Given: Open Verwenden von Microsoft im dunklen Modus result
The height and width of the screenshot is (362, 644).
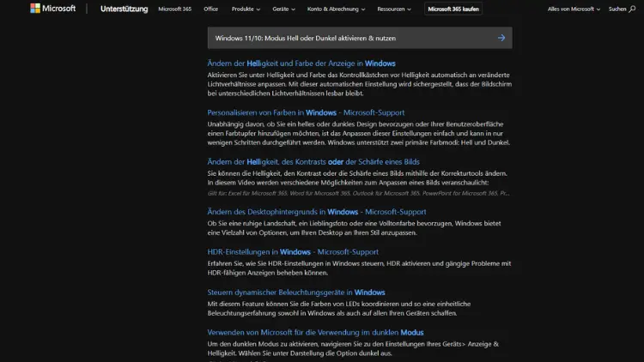Looking at the screenshot, I should (x=315, y=333).
